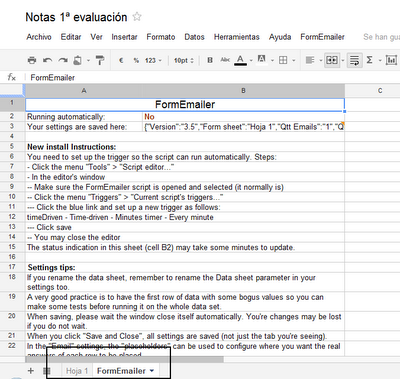Open the all sheets list icon
This screenshot has width=400, height=379.
point(47,371)
